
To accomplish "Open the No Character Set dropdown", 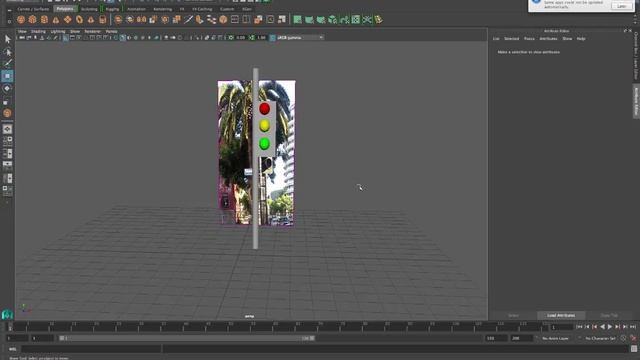I will [600, 338].
